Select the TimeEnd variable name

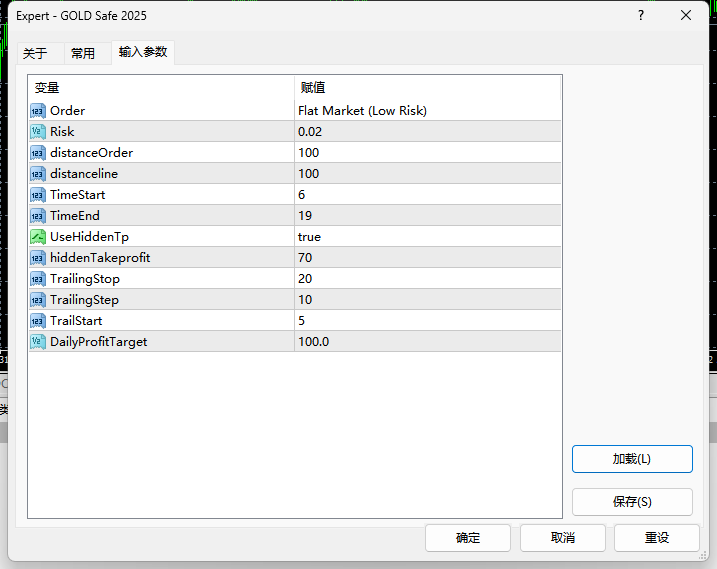75,216
